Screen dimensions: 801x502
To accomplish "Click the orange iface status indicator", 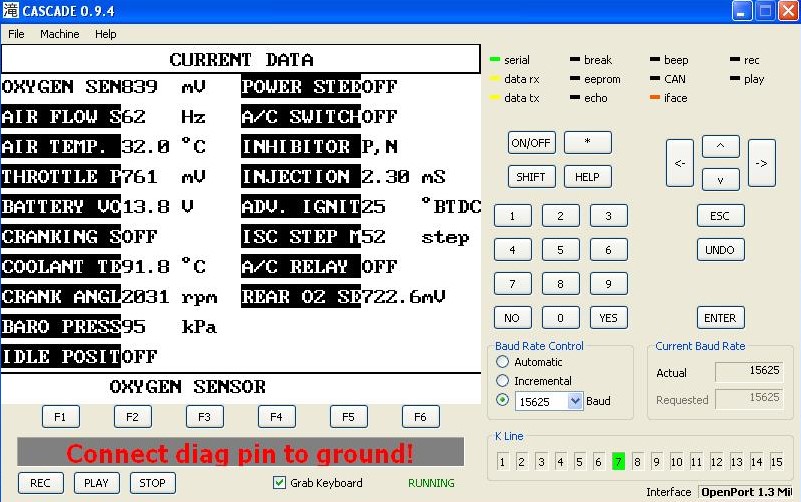I will click(x=655, y=98).
